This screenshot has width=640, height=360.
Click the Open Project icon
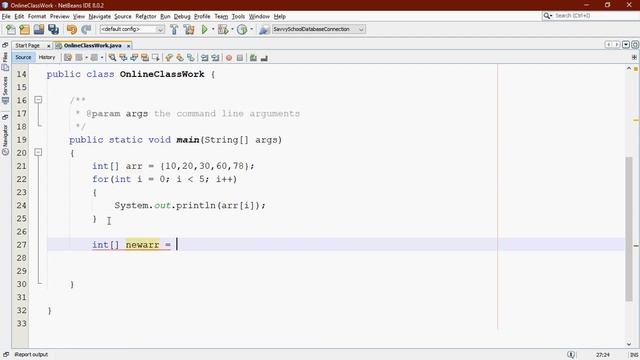39,29
